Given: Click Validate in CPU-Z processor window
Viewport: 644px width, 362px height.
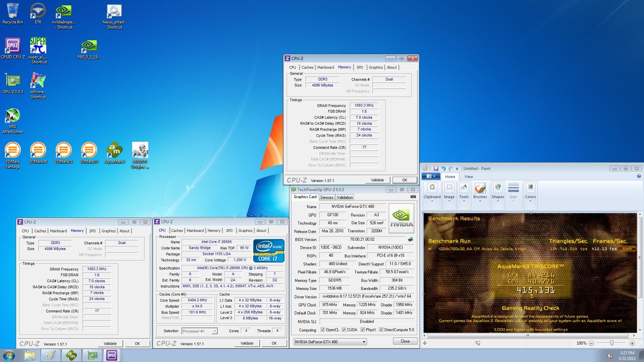Looking at the screenshot, I should (x=247, y=343).
